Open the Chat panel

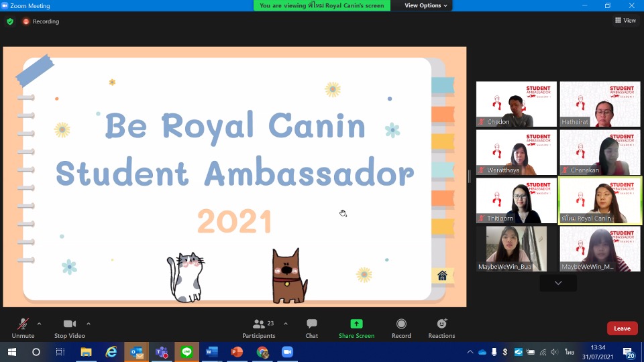click(x=311, y=324)
